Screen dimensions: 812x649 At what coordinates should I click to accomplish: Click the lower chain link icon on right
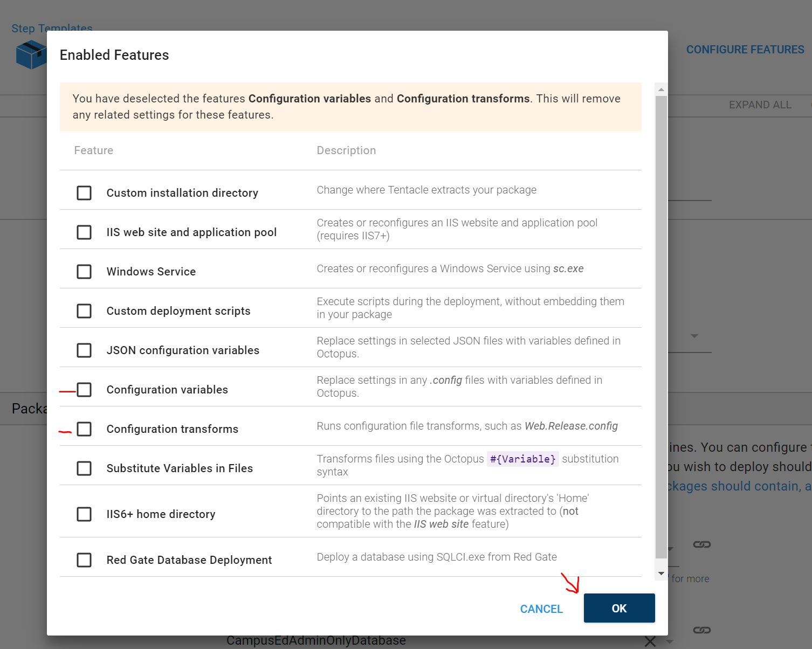[702, 630]
